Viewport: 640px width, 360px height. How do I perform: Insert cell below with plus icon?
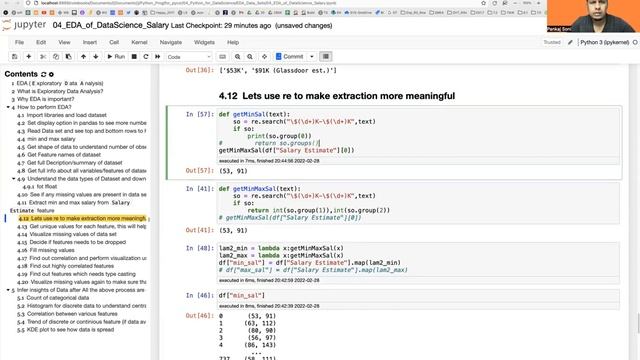[x=29, y=57]
